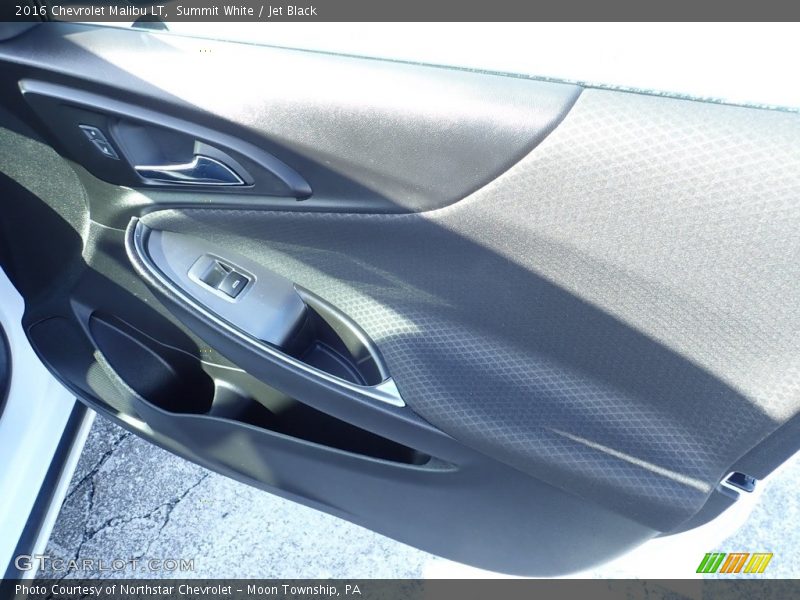Click the "Photo Courtesy of Northstar Chevrolet" caption
800x600 pixels.
tap(123, 590)
